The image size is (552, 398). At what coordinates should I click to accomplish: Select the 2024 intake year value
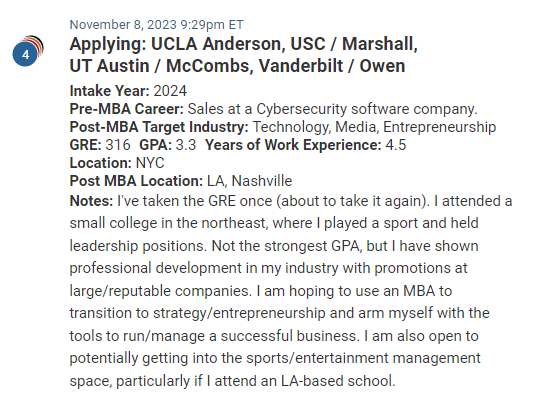pyautogui.click(x=170, y=91)
